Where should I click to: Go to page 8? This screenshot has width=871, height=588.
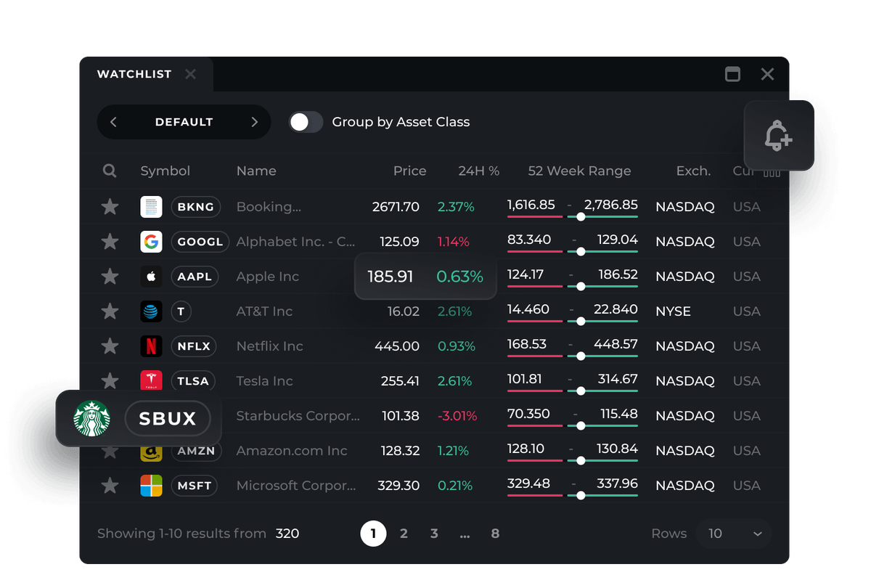coord(495,534)
